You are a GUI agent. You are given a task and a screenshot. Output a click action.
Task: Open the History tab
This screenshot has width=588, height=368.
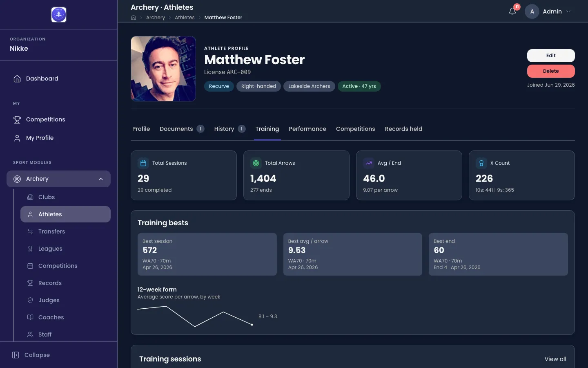[229, 129]
